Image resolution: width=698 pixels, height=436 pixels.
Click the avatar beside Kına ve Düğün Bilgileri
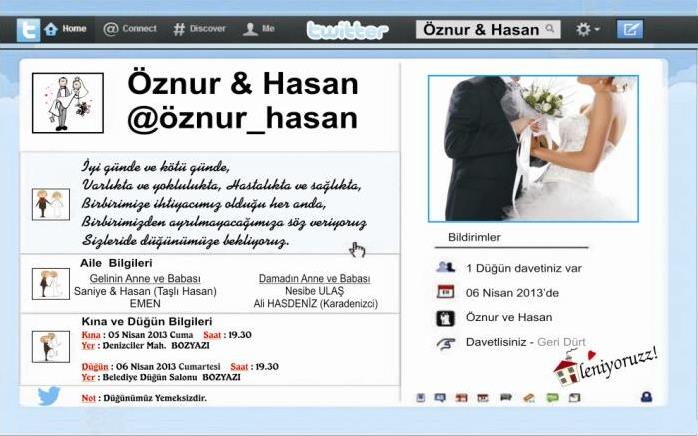51,346
